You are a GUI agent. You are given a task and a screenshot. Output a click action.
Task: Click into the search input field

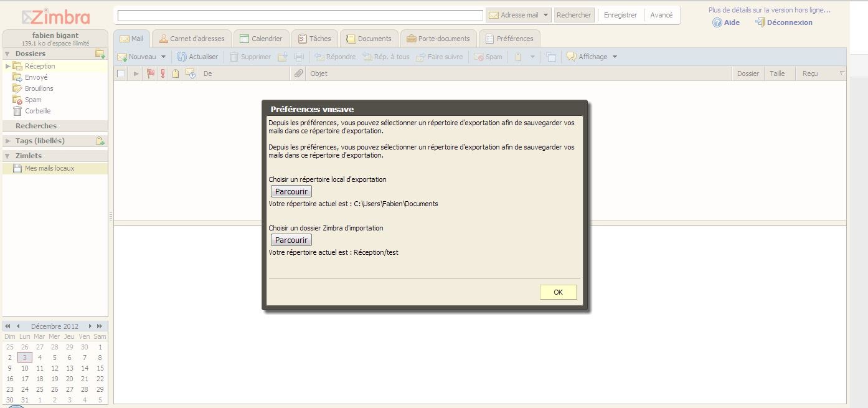300,15
